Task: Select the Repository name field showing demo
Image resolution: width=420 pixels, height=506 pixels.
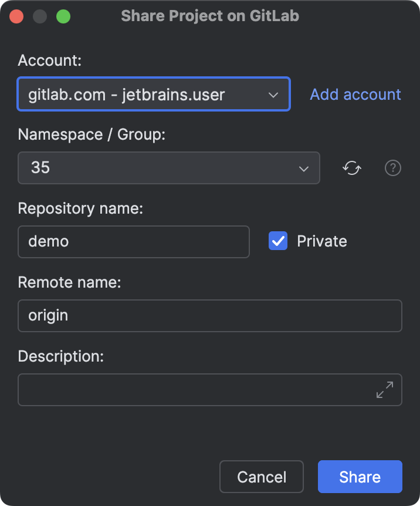Action: [133, 241]
